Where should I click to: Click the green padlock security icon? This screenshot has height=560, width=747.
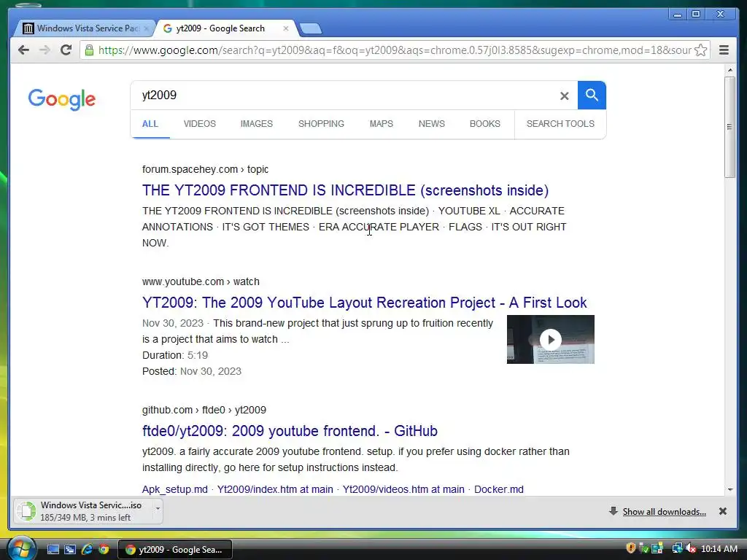click(89, 50)
